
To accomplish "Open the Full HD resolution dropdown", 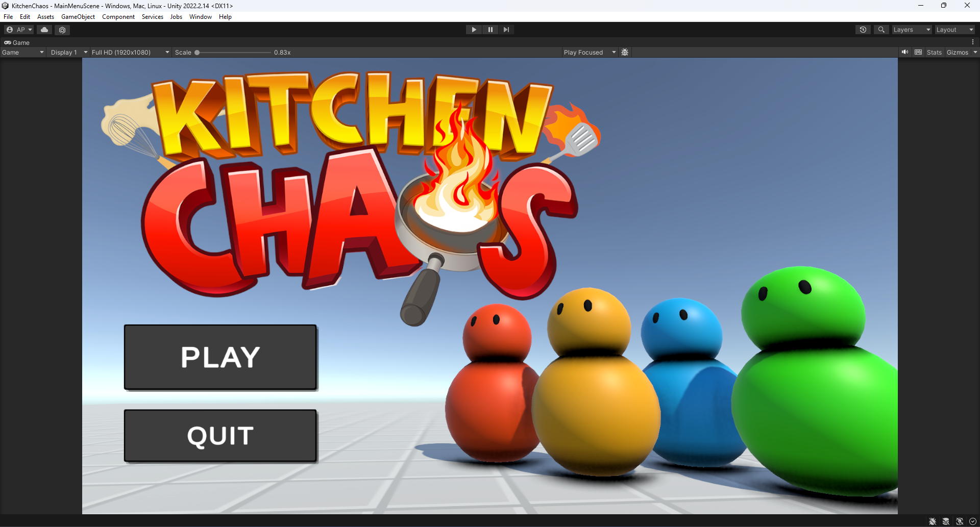I will 130,52.
